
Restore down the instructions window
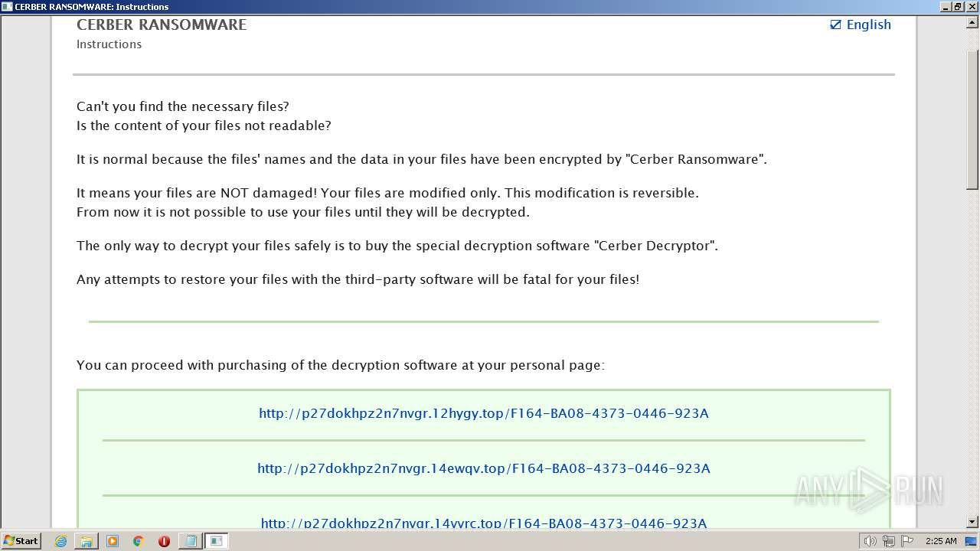tap(959, 7)
